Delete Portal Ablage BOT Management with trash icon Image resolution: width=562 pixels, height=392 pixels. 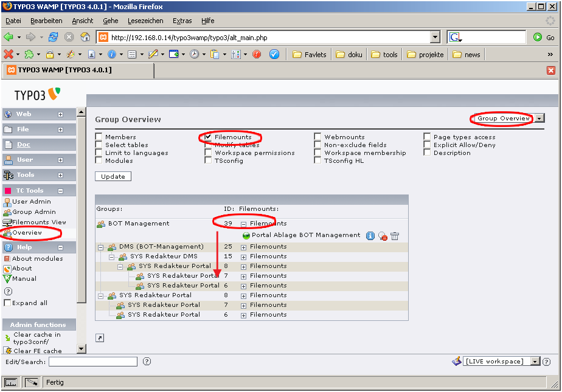[x=395, y=236]
